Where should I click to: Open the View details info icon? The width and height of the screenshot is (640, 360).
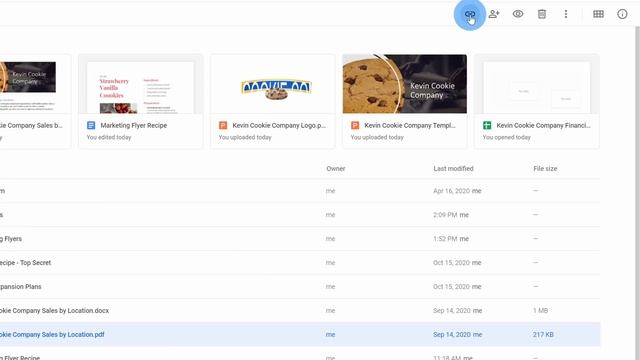(622, 14)
